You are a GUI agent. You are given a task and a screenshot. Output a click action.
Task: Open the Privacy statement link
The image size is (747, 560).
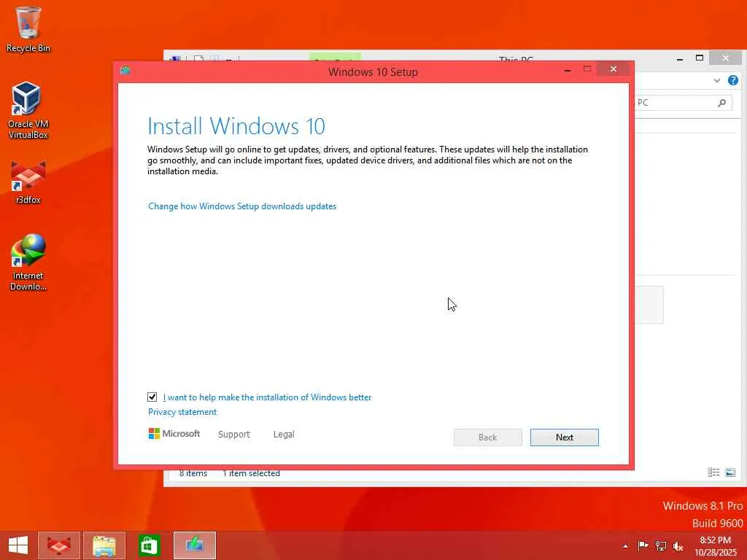coord(182,412)
